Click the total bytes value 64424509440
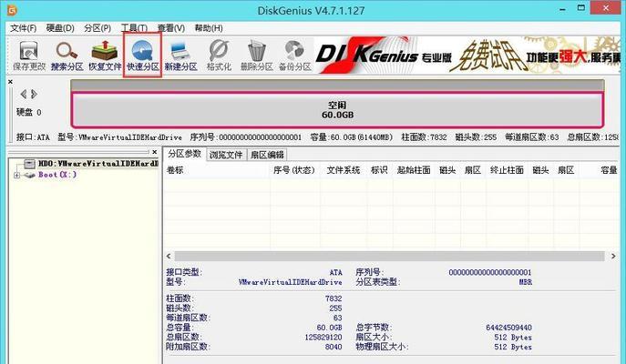The height and width of the screenshot is (364, 626). pos(508,328)
